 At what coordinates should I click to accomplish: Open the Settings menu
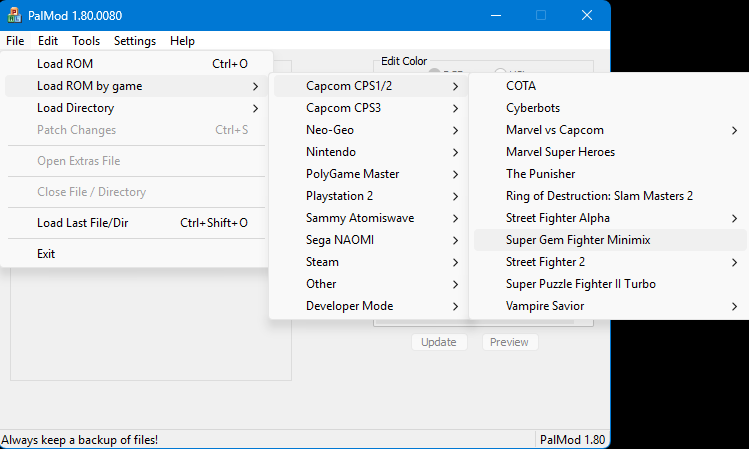(135, 41)
